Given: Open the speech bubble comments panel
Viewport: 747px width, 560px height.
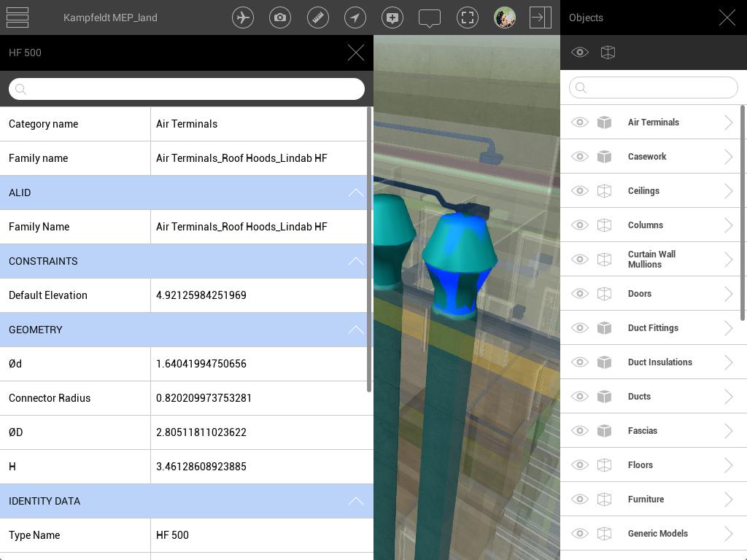Looking at the screenshot, I should coord(430,17).
